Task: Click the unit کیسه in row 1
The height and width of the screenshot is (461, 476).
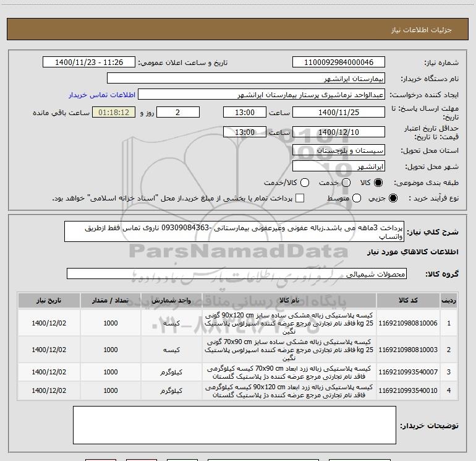Action: 171,323
